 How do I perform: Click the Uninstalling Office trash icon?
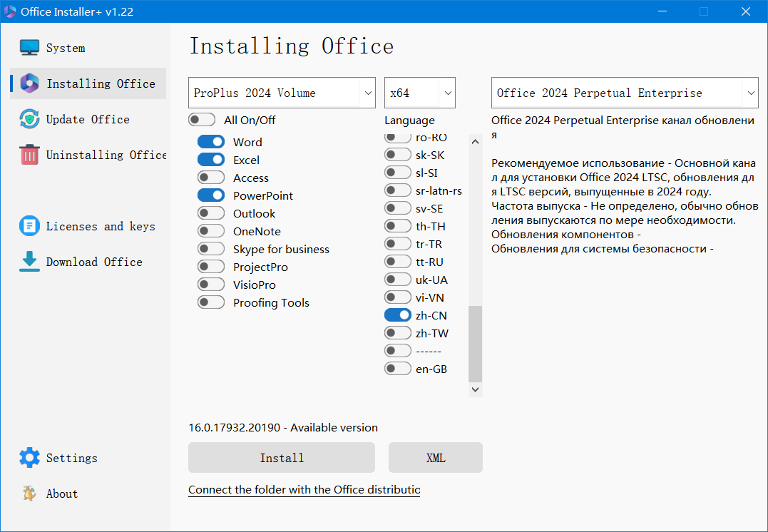(29, 155)
